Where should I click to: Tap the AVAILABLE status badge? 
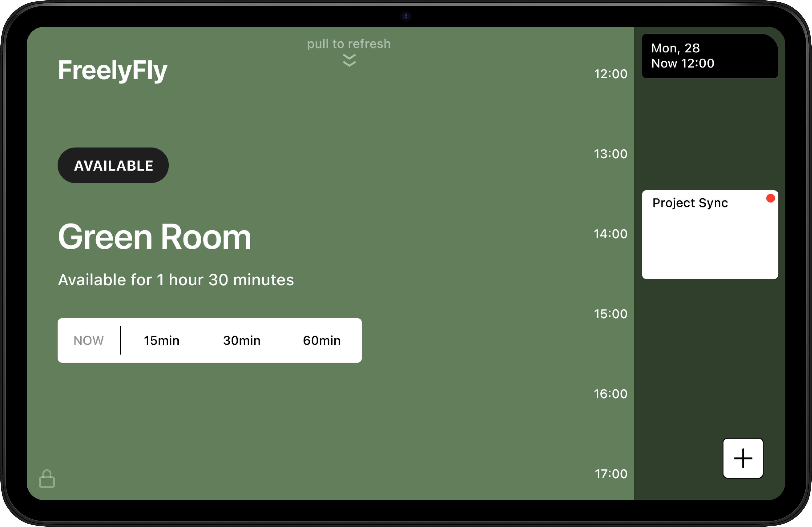tap(113, 166)
